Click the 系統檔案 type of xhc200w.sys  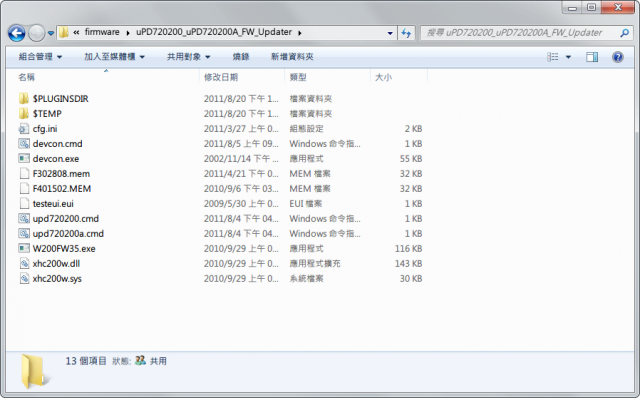point(307,278)
